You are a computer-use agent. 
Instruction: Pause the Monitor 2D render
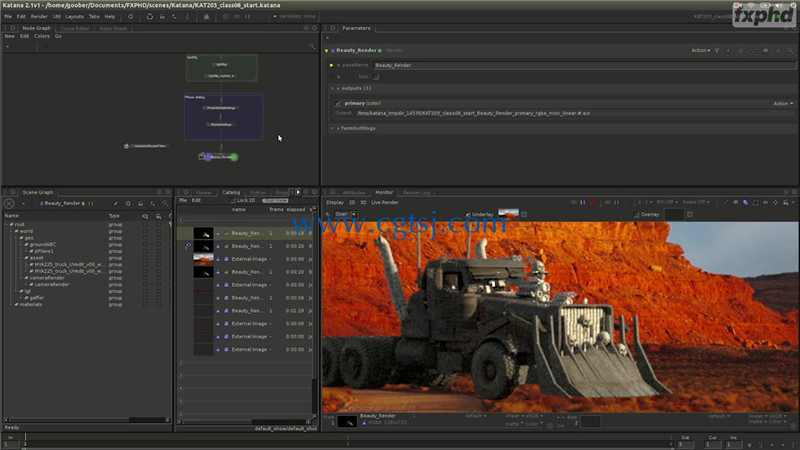[583, 203]
